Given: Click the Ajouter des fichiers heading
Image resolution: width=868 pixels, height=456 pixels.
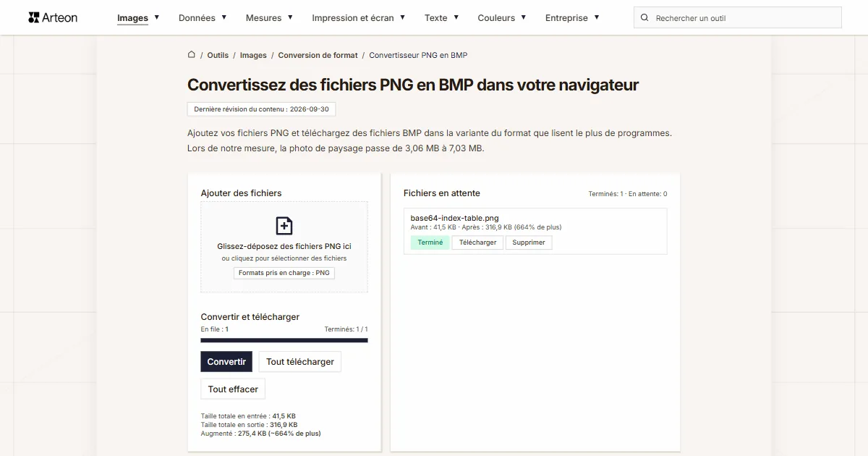Looking at the screenshot, I should coord(241,193).
